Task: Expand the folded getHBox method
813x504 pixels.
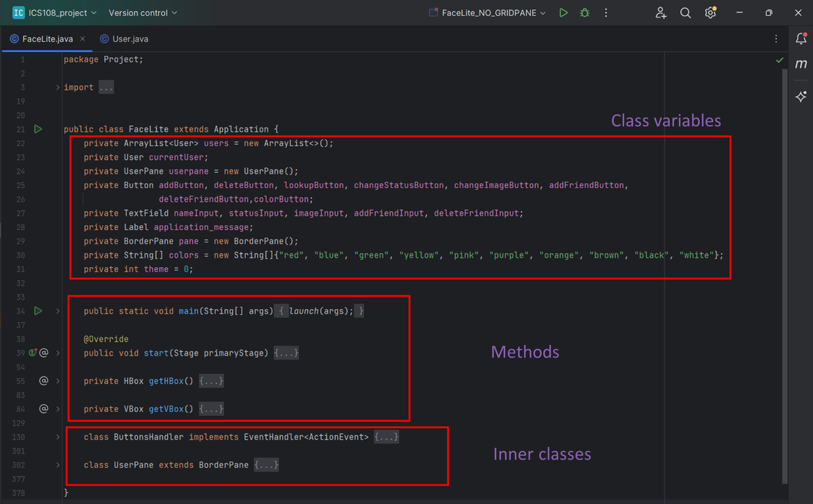Action: tap(58, 381)
